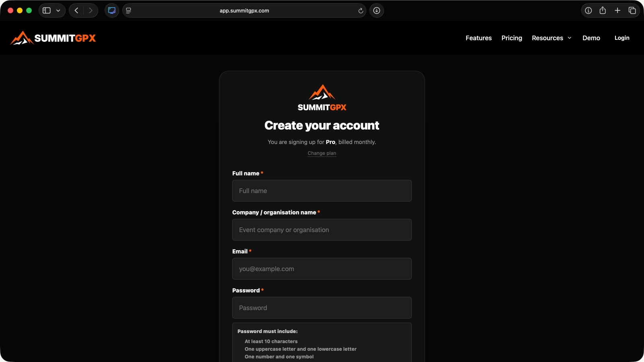
Task: Click 'At least 10 characters' requirement text
Action: coord(271,341)
